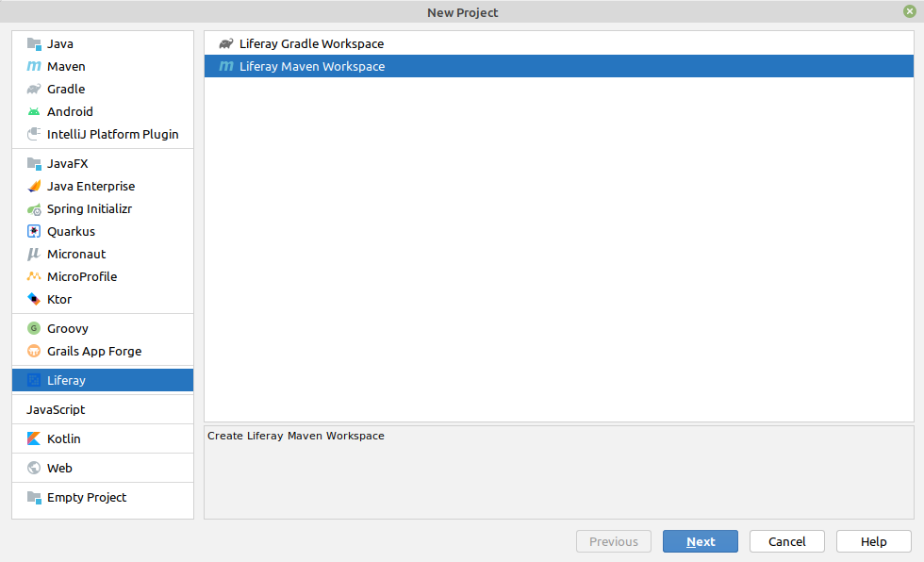Select JavaFX project type
Screen dimensions: 924x562
pyautogui.click(x=103, y=163)
